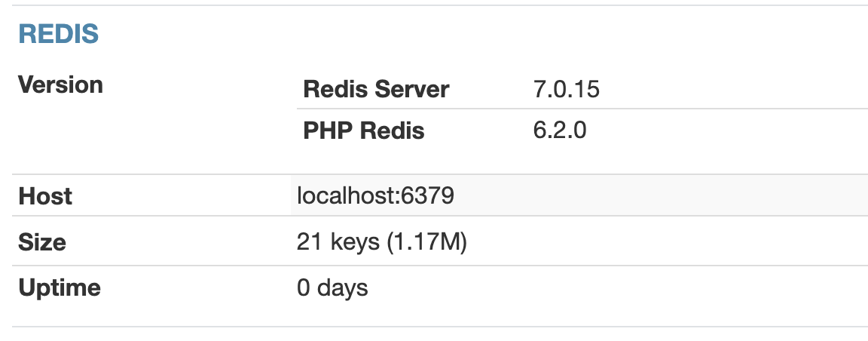The width and height of the screenshot is (868, 341).
Task: Click the Size row label
Action: (x=42, y=242)
